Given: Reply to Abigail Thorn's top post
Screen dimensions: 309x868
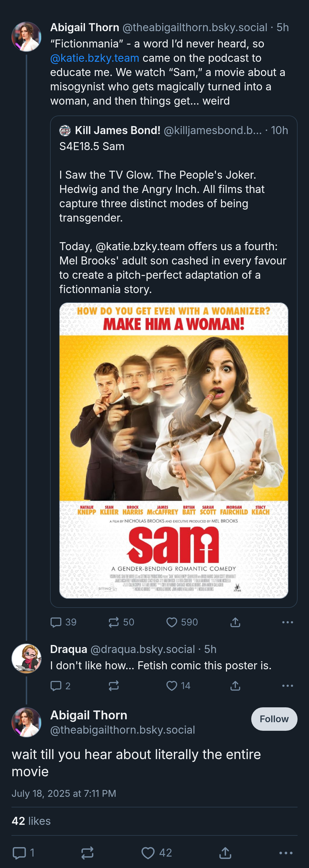Looking at the screenshot, I should [x=63, y=622].
